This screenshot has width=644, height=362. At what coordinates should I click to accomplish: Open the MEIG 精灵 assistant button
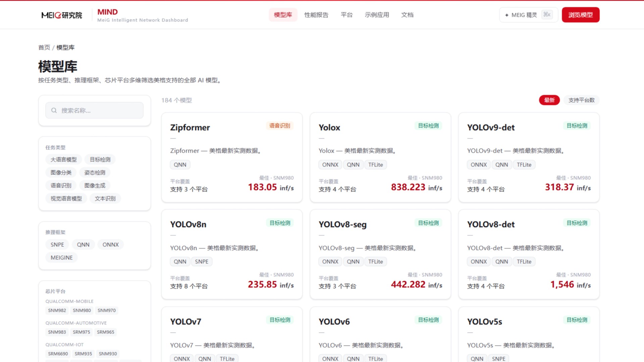pos(528,15)
